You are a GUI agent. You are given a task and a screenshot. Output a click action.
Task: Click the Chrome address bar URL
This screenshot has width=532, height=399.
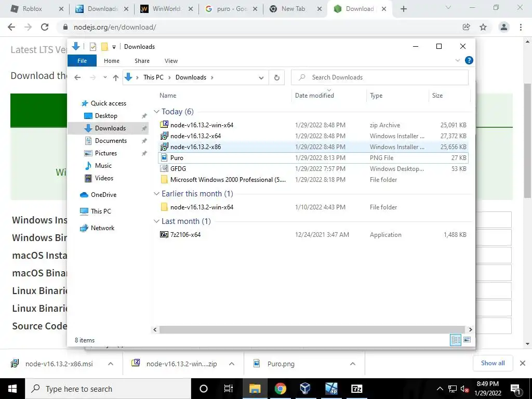click(x=115, y=27)
